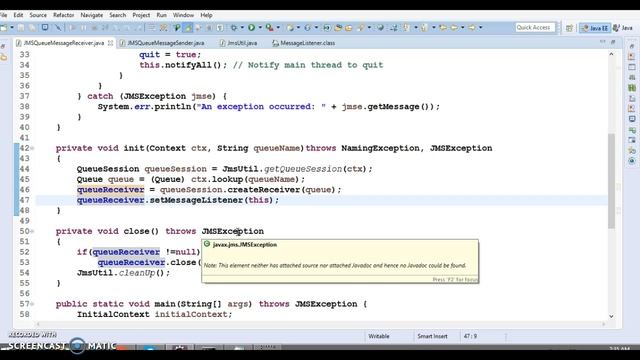Click the Resume debug control icon

pos(73,27)
